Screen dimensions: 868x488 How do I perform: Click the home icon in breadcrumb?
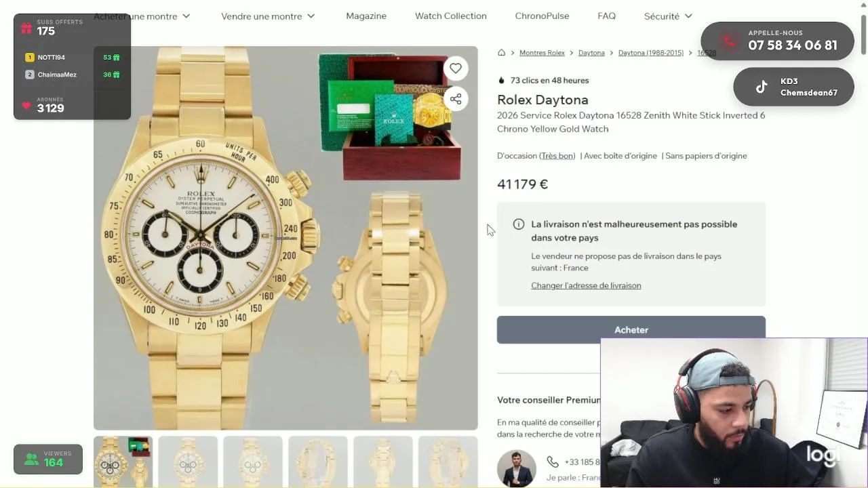[x=502, y=53]
